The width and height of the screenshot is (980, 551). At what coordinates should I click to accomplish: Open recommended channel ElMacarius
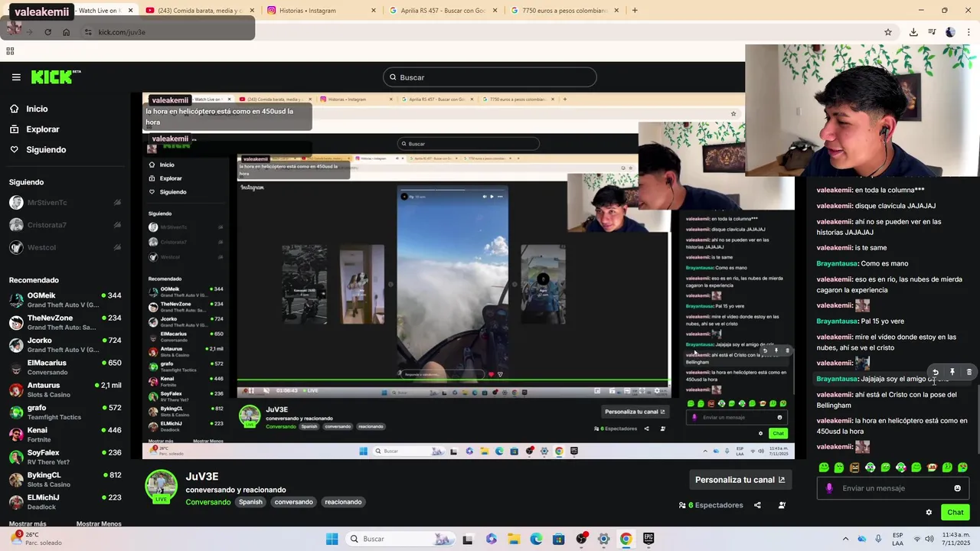(65, 367)
